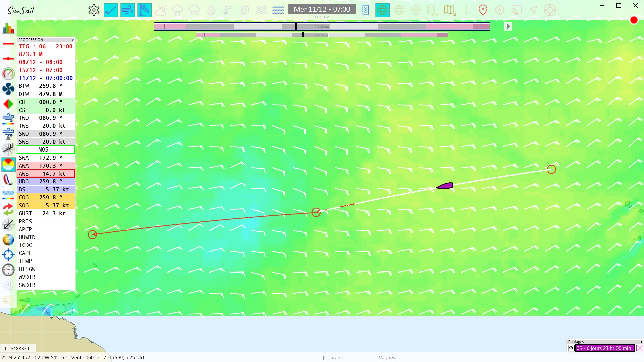Click the clock icon in sidebar
Viewport: 644px width, 362px height.
pyautogui.click(x=8, y=270)
